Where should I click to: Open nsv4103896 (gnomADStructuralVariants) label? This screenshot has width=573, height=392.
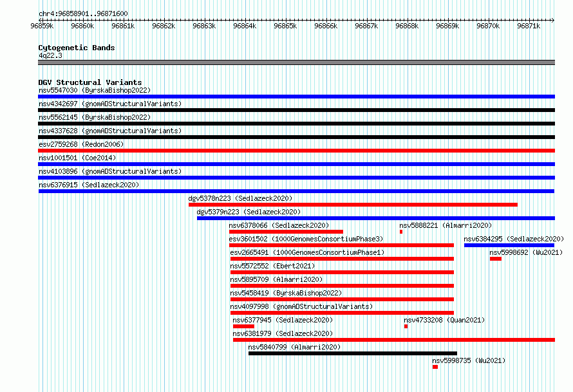point(110,171)
